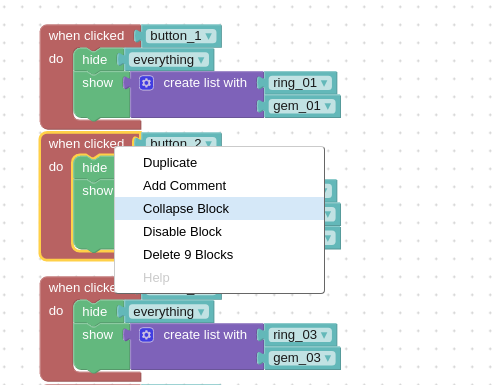The height and width of the screenshot is (385, 502).
Task: Open the gem_01 dropdown arrow
Action: tap(328, 106)
